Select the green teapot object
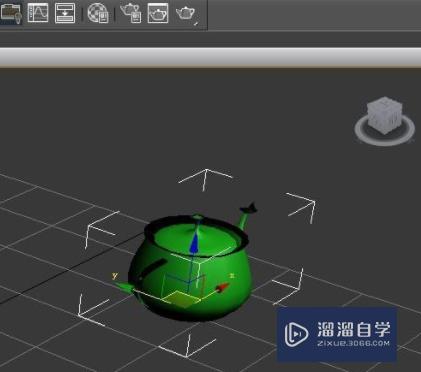Image resolution: width=421 pixels, height=372 pixels. point(191,267)
